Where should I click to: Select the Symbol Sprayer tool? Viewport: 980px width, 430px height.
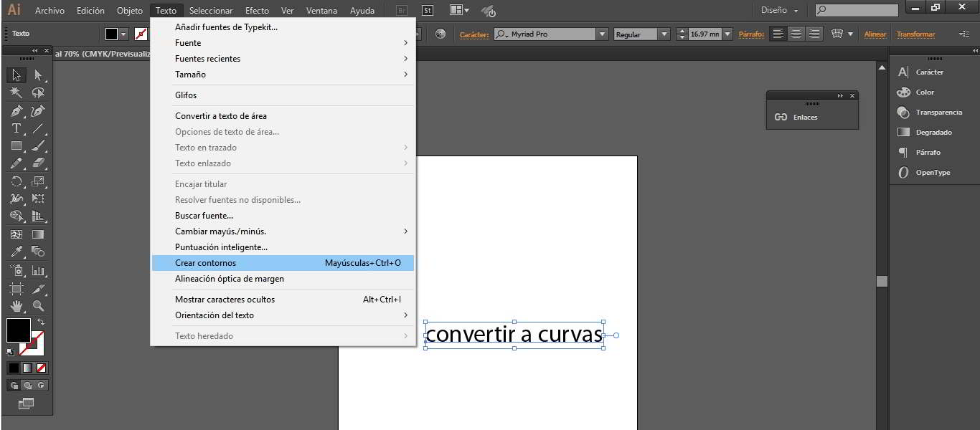tap(17, 271)
